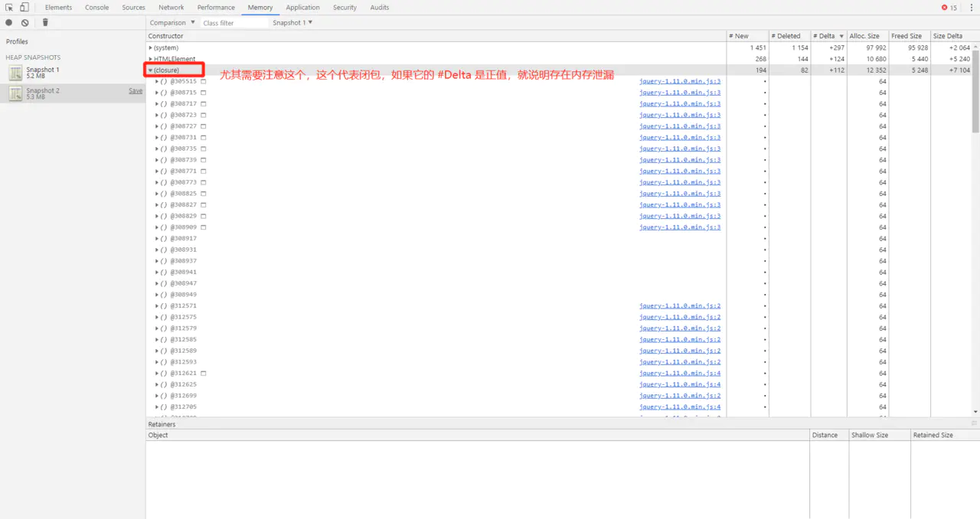Open jquery link on the @308731 row

pos(680,137)
